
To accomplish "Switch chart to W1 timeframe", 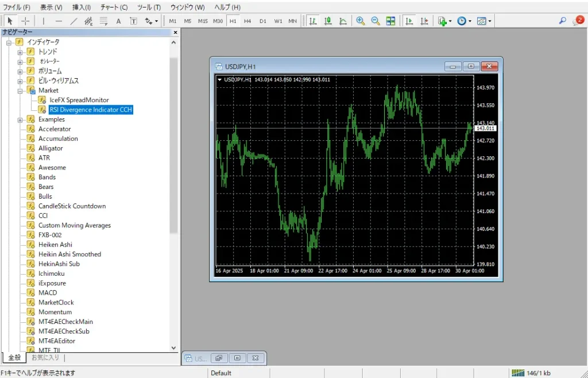I will point(278,21).
